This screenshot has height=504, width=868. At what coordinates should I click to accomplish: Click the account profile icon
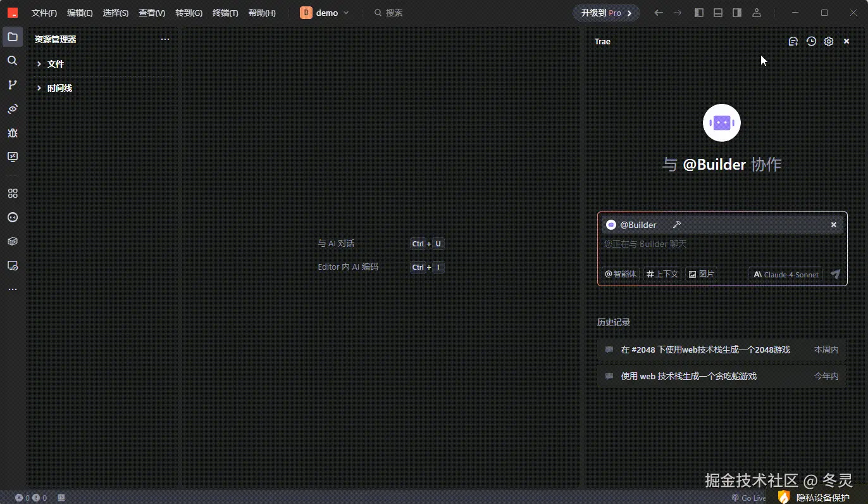point(756,13)
